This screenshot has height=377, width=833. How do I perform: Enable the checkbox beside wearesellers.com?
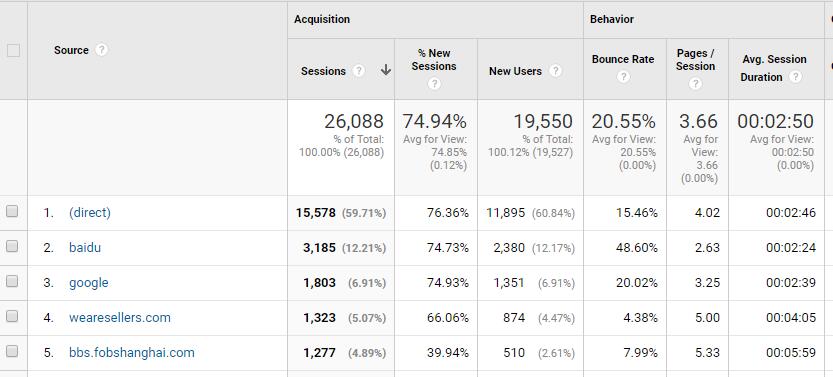click(x=12, y=316)
